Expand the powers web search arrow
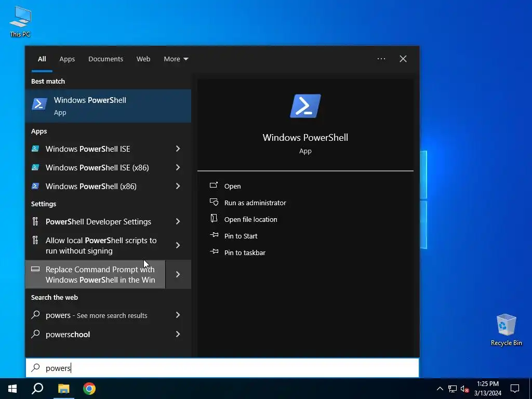532x399 pixels. [178, 315]
